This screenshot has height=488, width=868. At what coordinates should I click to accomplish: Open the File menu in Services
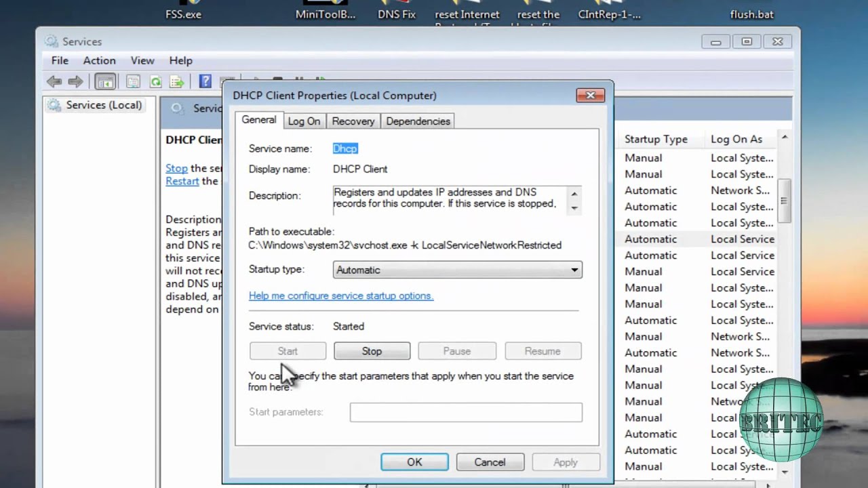[x=60, y=60]
